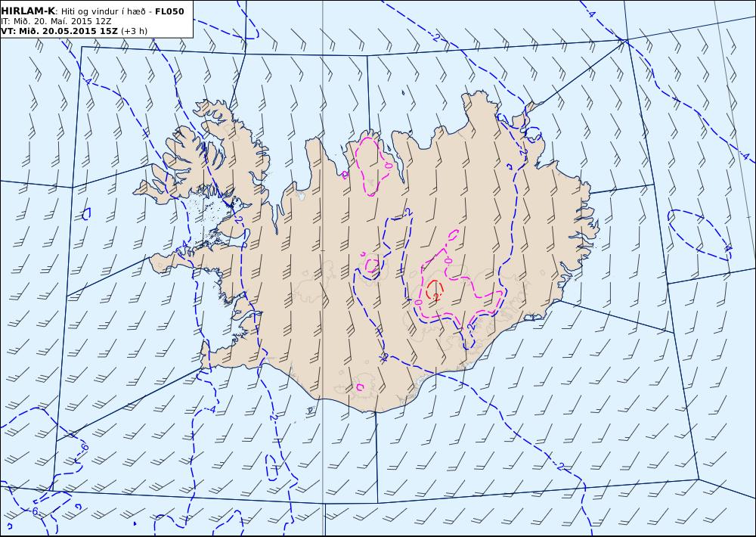Viewport: 756px width, 537px height.
Task: Click the red dashed 2-degree contour
Action: [435, 290]
